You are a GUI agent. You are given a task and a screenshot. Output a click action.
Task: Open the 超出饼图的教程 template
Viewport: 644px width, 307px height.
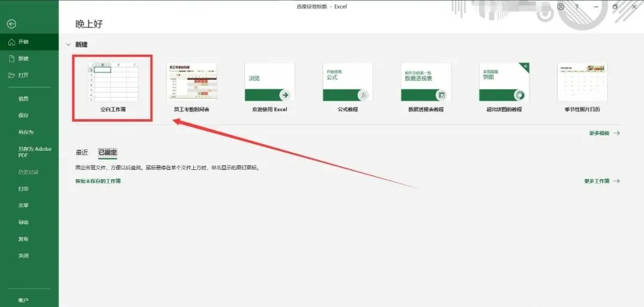pos(504,88)
